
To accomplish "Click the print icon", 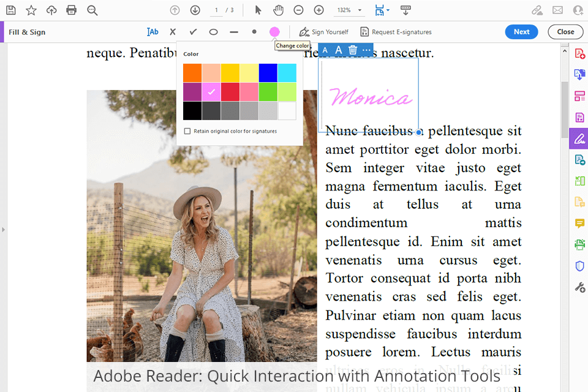I will tap(72, 10).
